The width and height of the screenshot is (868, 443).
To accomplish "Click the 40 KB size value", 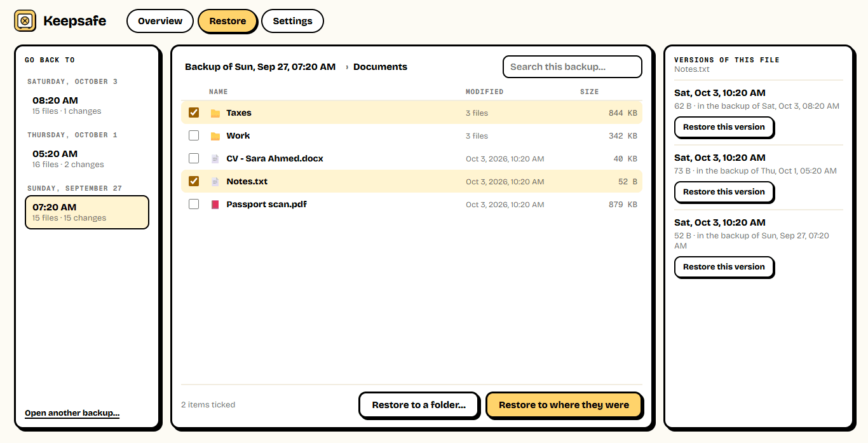I will [625, 159].
